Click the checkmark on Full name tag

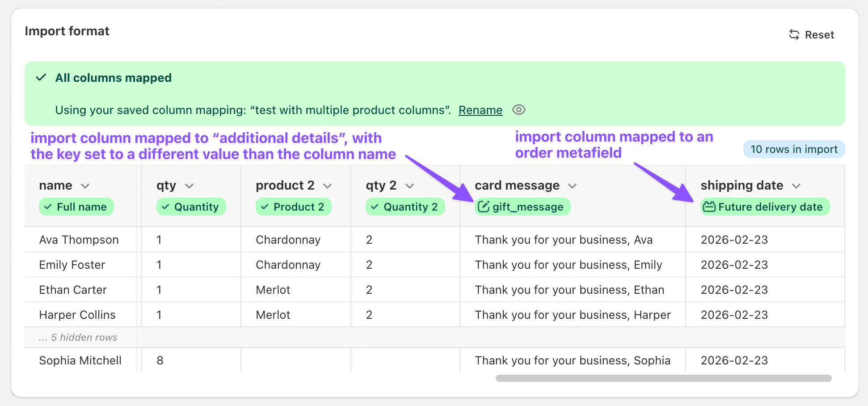(48, 207)
